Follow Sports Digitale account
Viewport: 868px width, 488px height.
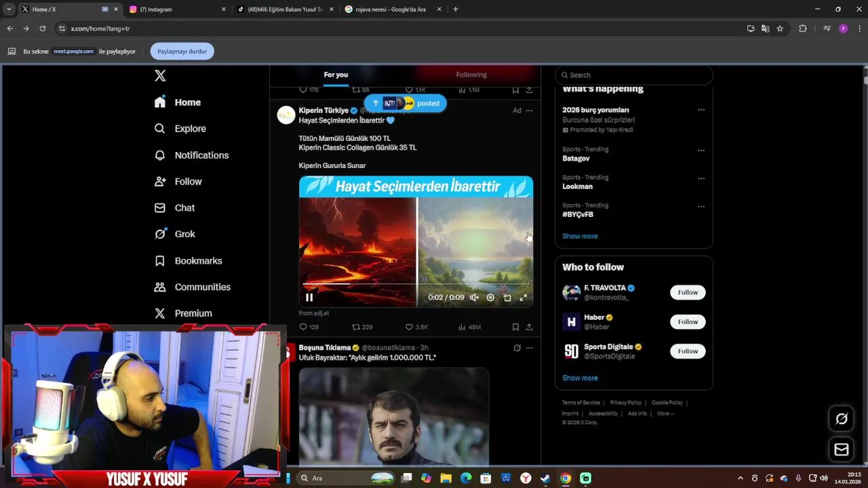(688, 351)
